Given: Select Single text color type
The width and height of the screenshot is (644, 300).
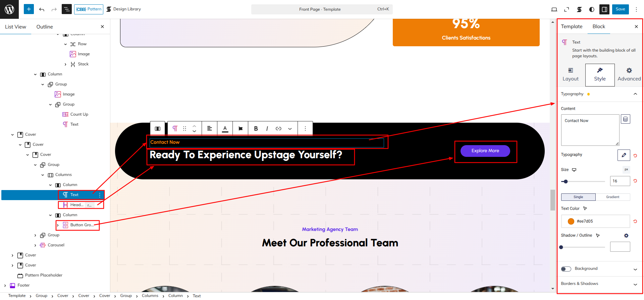Looking at the screenshot, I should (578, 197).
